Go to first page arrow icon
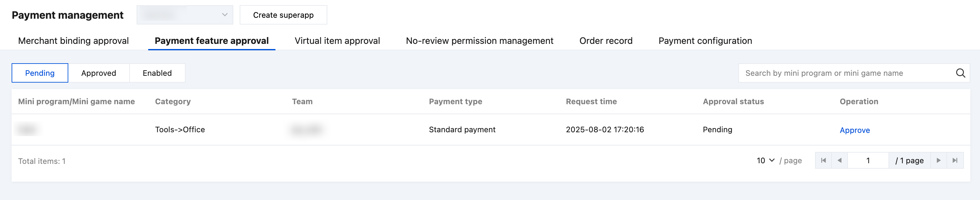 pyautogui.click(x=823, y=160)
